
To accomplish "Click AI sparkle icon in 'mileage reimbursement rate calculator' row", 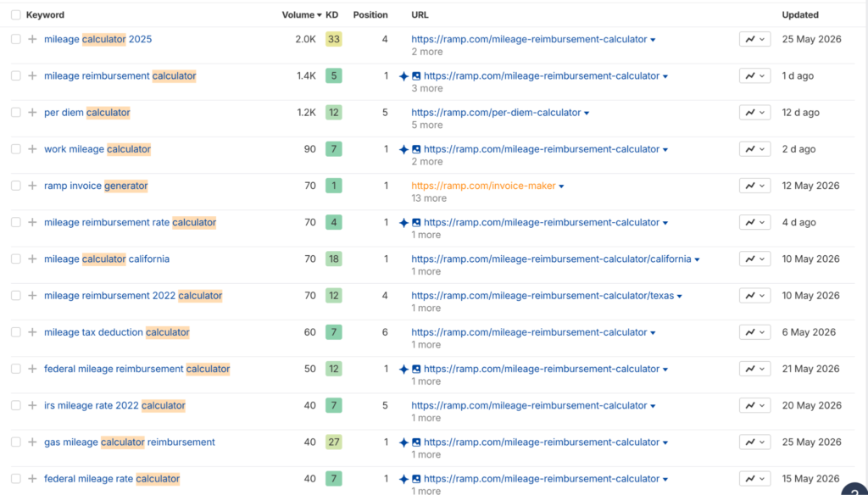I will coord(403,222).
